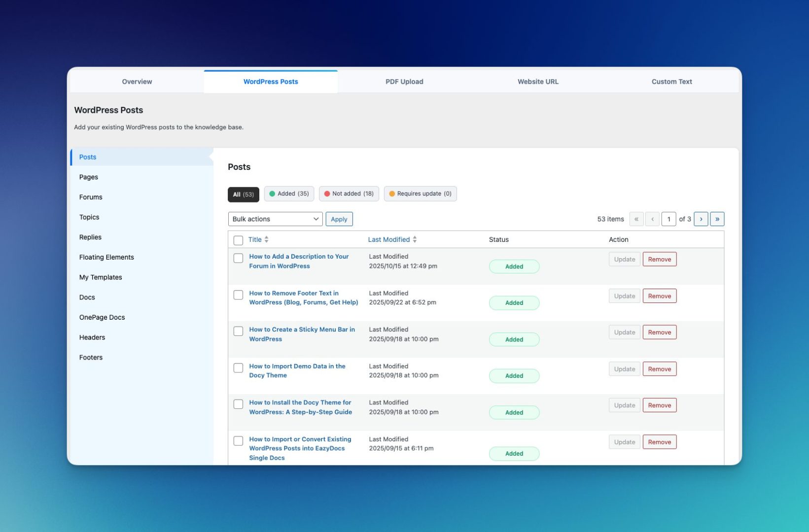
Task: Switch to the PDF Upload tab
Action: coord(404,82)
